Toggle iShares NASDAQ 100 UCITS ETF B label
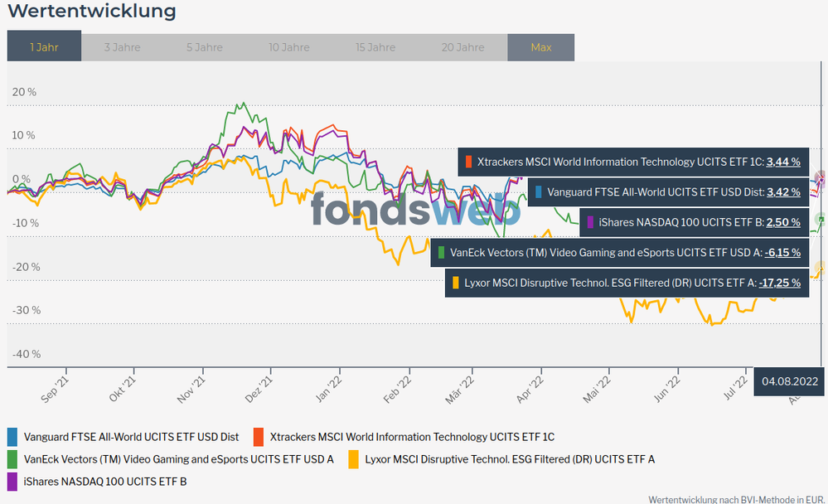Image resolution: width=828 pixels, height=504 pixels. tap(105, 481)
